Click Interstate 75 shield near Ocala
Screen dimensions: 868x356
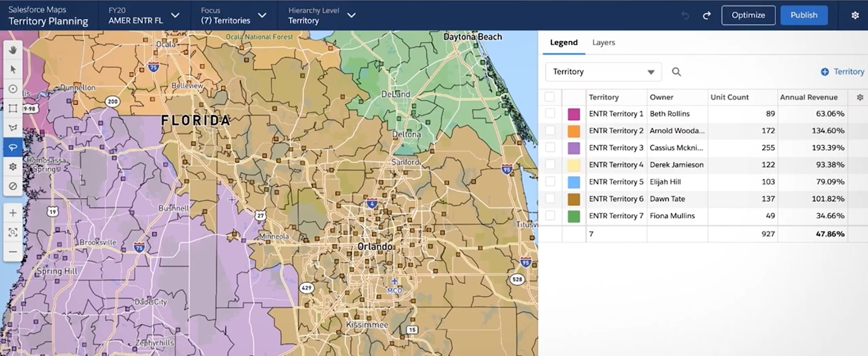153,68
